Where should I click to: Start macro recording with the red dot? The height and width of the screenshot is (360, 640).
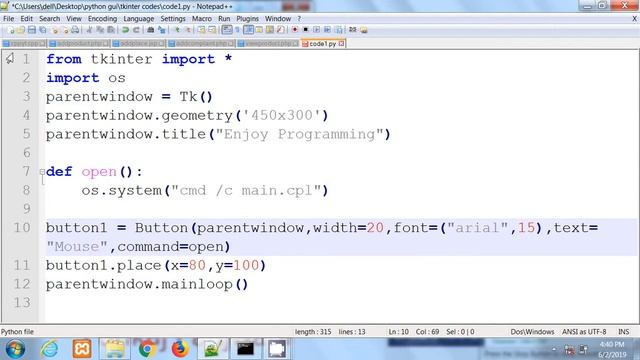tap(295, 30)
